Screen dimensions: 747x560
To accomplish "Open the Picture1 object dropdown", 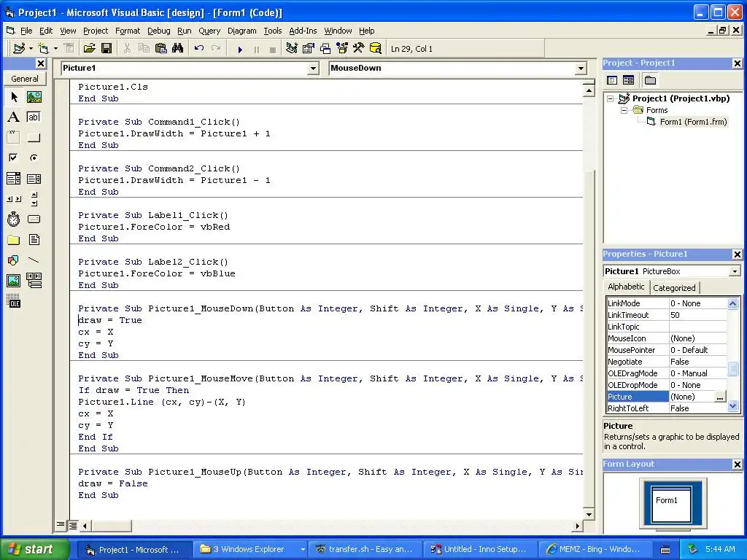I will 313,69.
